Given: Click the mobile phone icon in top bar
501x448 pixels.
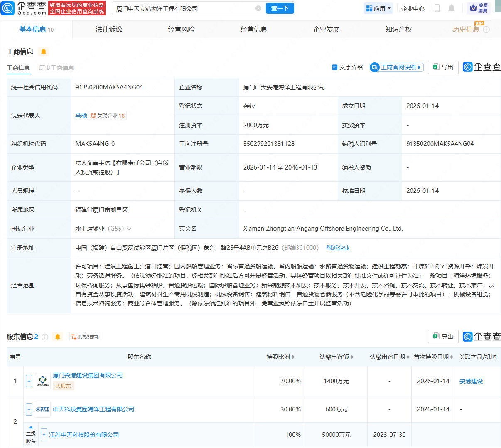Looking at the screenshot, I should pos(437,8).
